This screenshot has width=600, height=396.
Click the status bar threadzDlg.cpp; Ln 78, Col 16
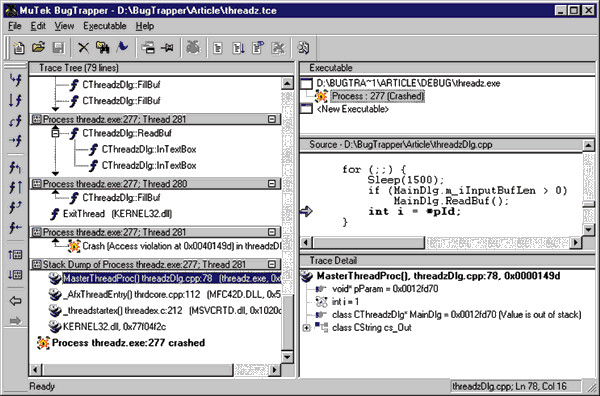tap(515, 386)
